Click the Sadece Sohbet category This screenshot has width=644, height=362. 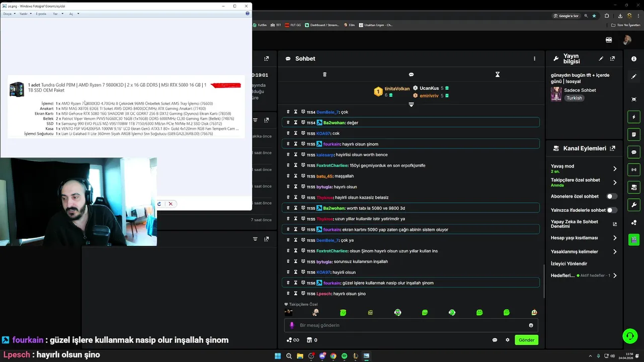coord(580,90)
